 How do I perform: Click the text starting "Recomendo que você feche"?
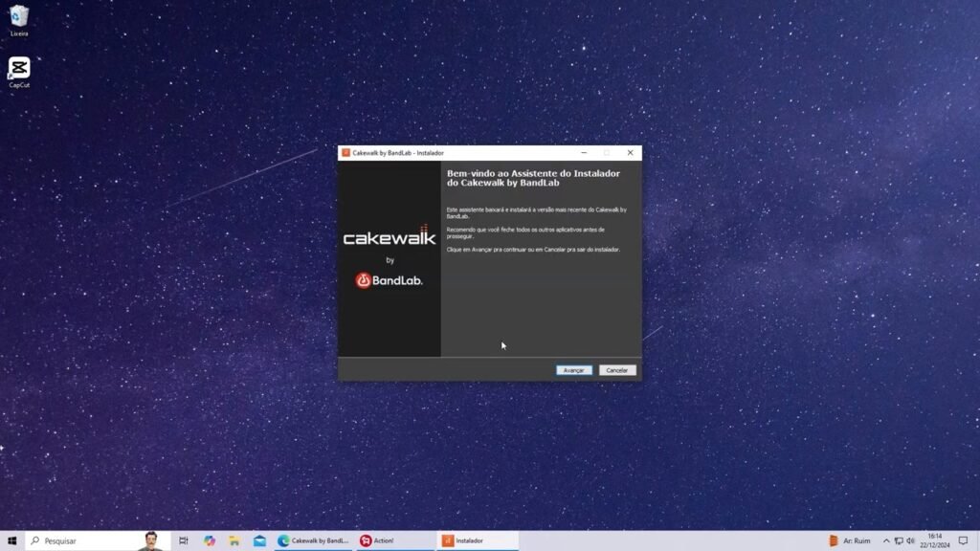pyautogui.click(x=525, y=233)
